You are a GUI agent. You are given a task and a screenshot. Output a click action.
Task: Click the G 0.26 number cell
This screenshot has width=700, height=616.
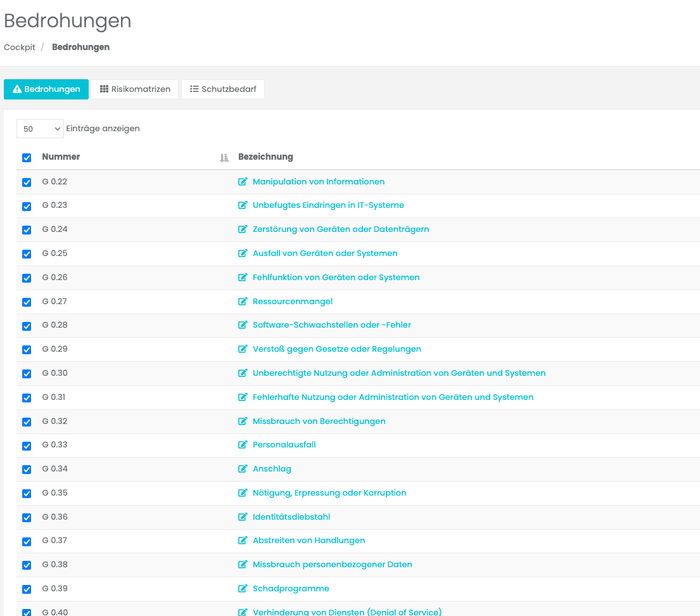click(55, 278)
